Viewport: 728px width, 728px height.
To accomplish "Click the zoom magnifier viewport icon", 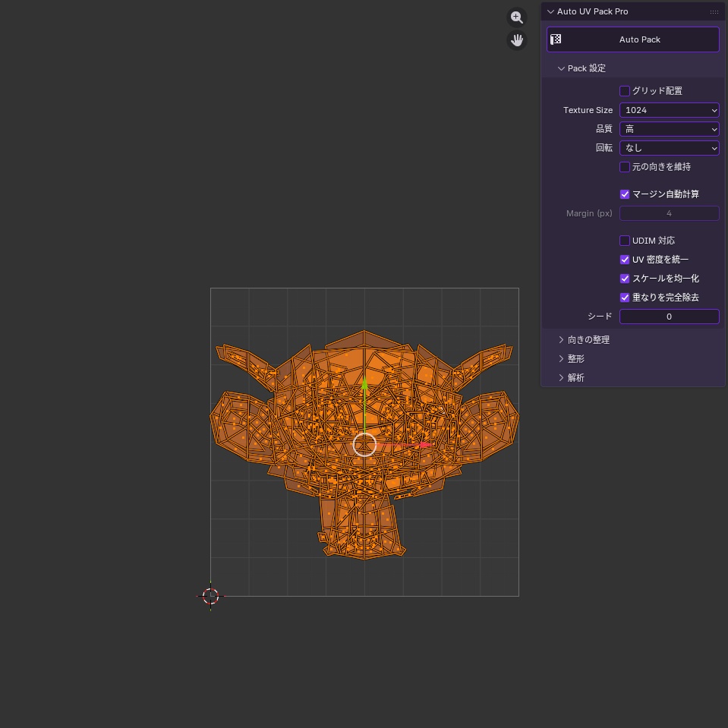I will click(x=517, y=17).
